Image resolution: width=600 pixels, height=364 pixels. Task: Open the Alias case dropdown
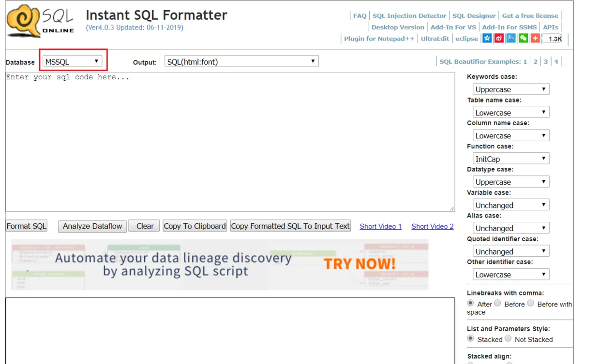pos(511,228)
